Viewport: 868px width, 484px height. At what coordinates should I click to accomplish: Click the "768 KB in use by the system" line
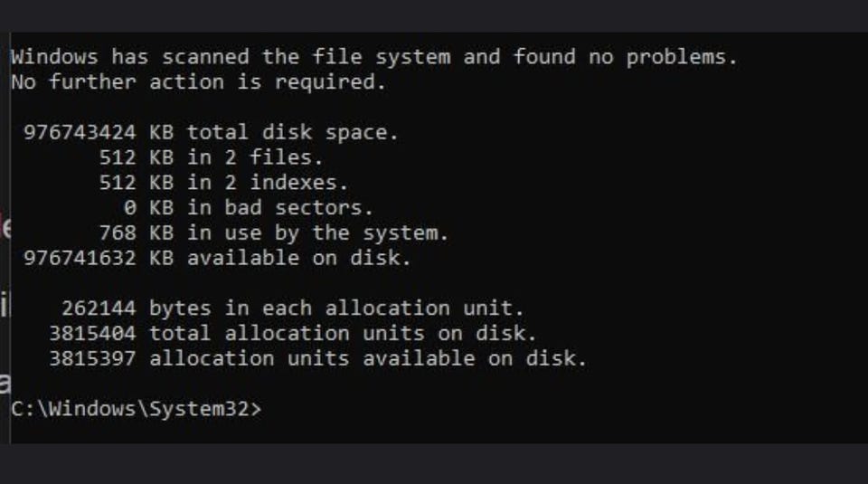coord(273,233)
